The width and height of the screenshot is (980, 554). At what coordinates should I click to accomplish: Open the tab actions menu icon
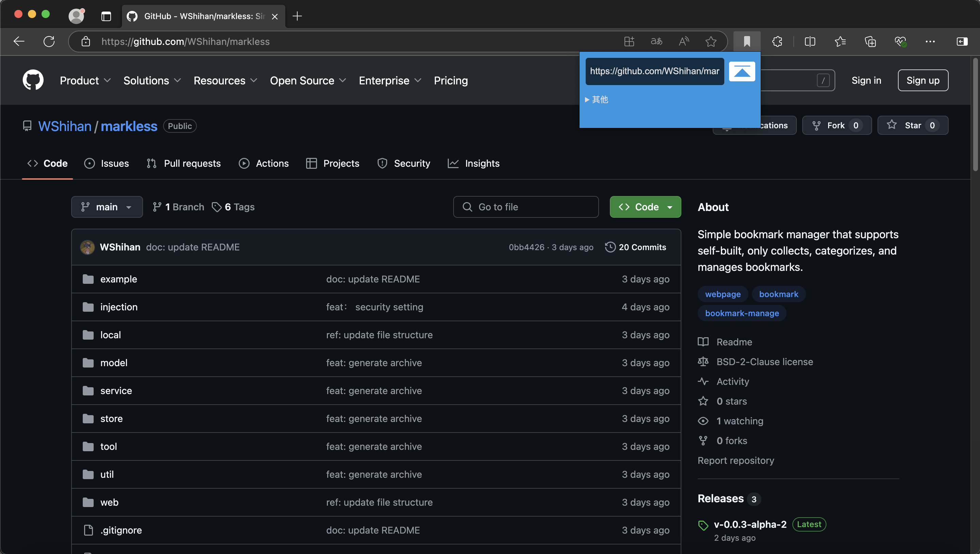coord(106,16)
